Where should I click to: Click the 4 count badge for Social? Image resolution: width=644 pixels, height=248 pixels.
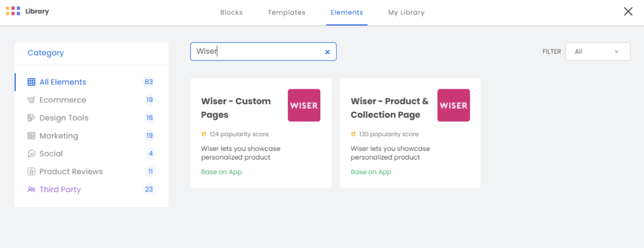pos(150,154)
